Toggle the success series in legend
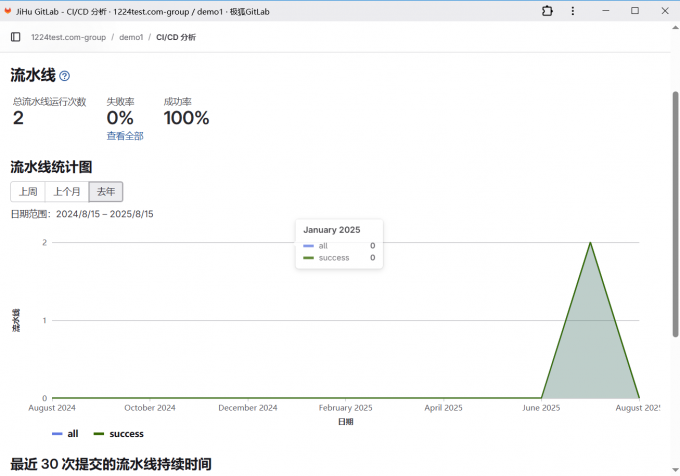 119,434
